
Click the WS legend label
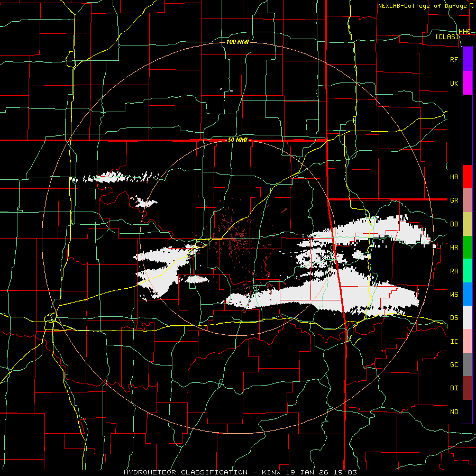click(x=454, y=294)
